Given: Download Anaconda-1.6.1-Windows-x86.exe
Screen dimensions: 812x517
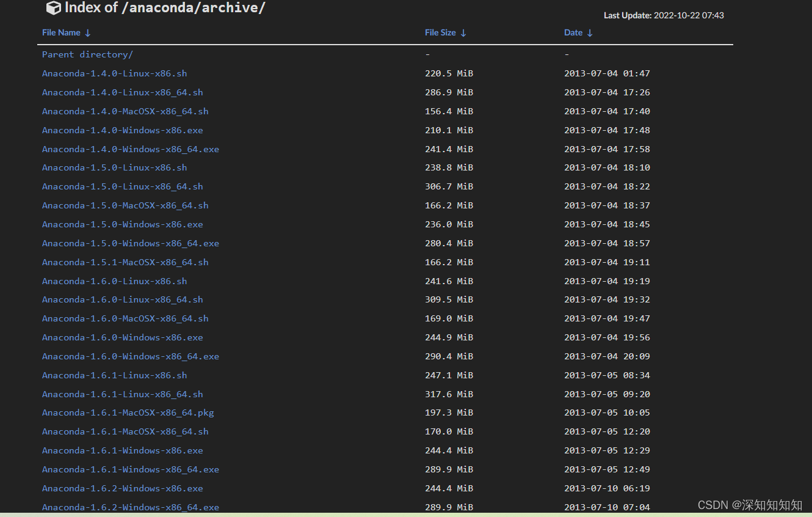Looking at the screenshot, I should (123, 450).
